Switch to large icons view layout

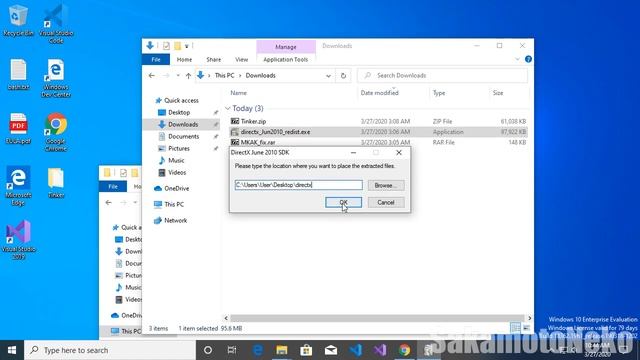click(527, 328)
